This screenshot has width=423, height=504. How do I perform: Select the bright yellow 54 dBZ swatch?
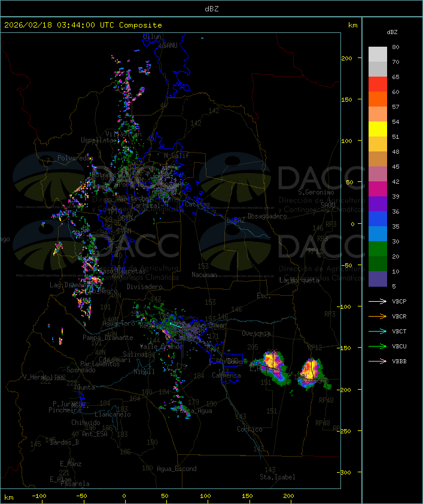pyautogui.click(x=378, y=129)
